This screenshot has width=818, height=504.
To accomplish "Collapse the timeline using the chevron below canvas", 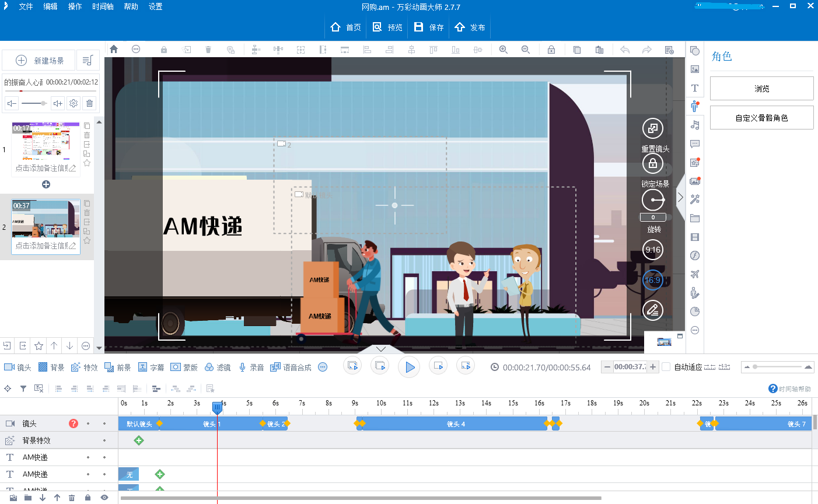I will [381, 349].
